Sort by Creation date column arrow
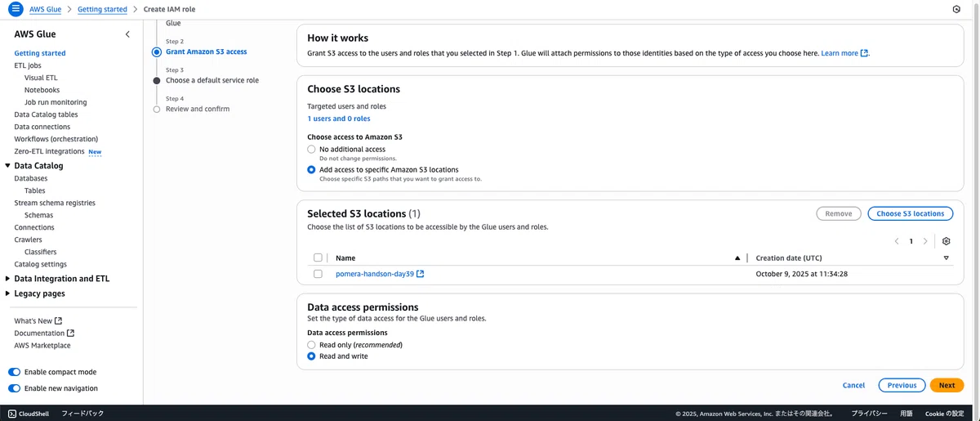This screenshot has height=421, width=980. [947, 258]
